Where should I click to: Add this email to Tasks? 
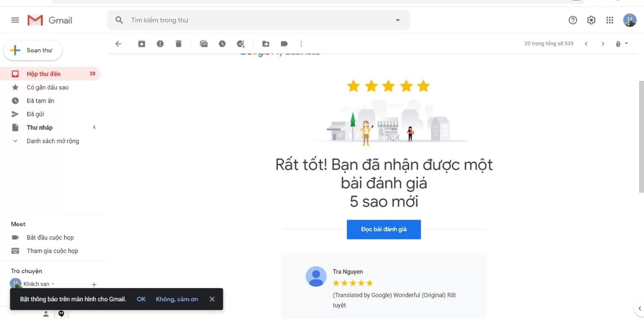(240, 44)
